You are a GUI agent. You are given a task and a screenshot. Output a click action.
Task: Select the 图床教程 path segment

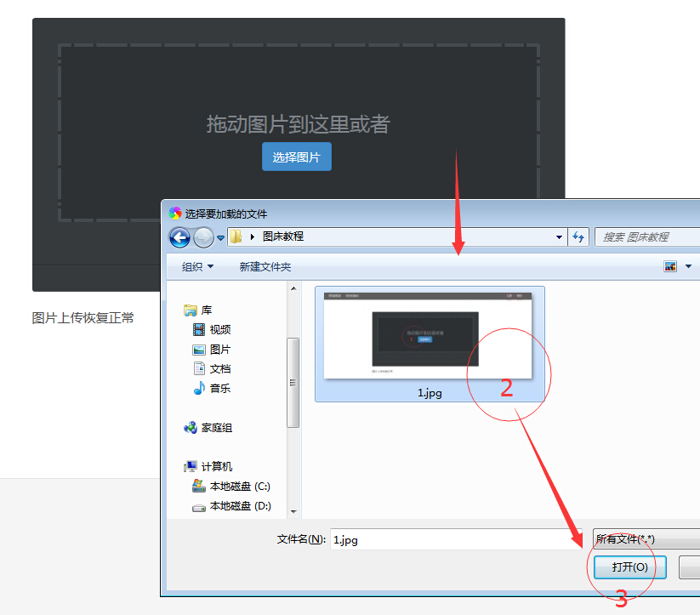[x=283, y=236]
